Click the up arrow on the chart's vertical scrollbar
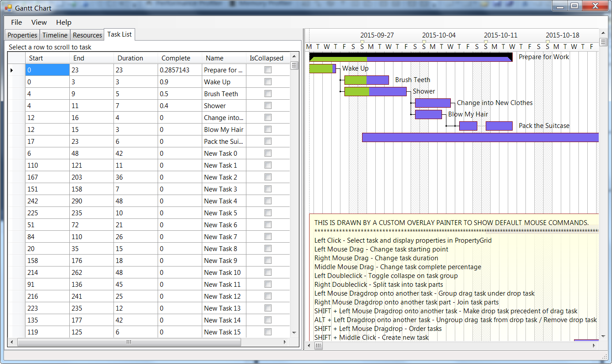 [603, 32]
